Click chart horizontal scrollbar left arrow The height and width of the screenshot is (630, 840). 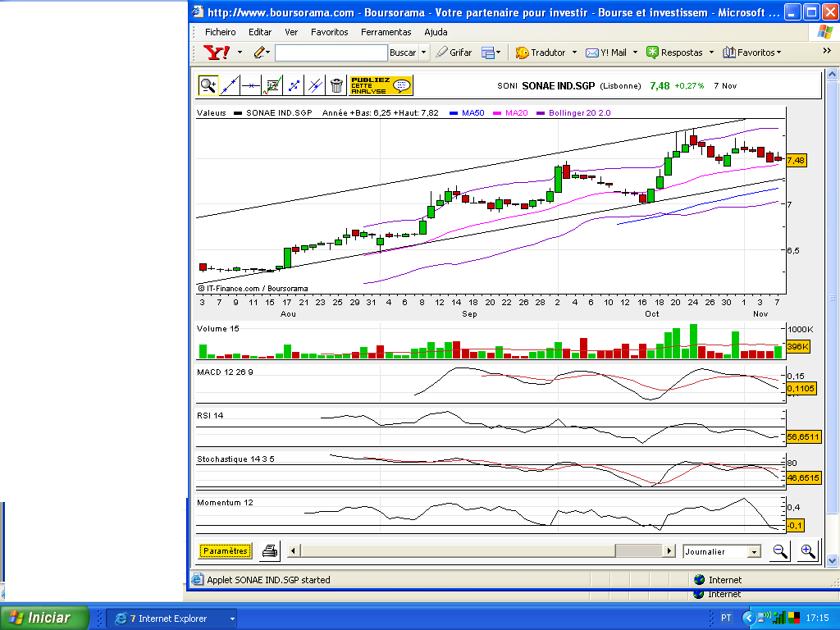[293, 550]
